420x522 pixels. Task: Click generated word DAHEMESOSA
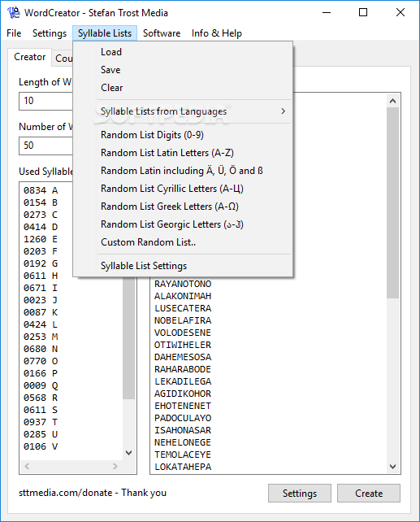183,357
